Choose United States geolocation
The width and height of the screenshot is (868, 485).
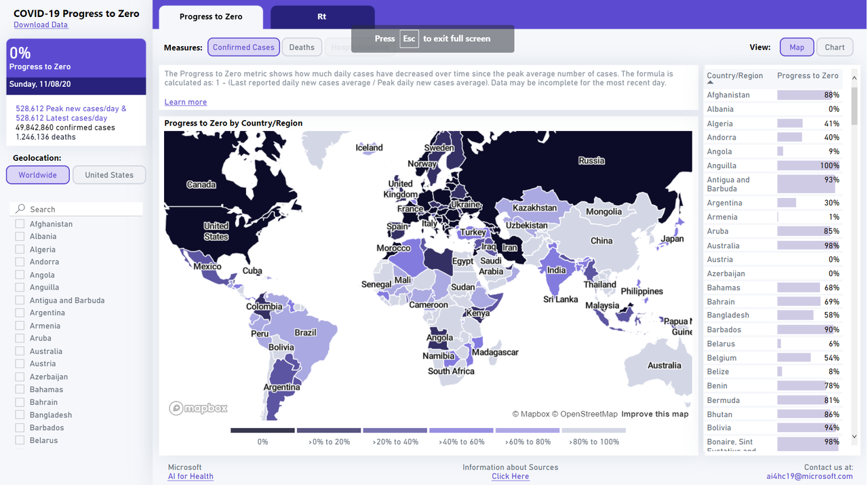(109, 175)
